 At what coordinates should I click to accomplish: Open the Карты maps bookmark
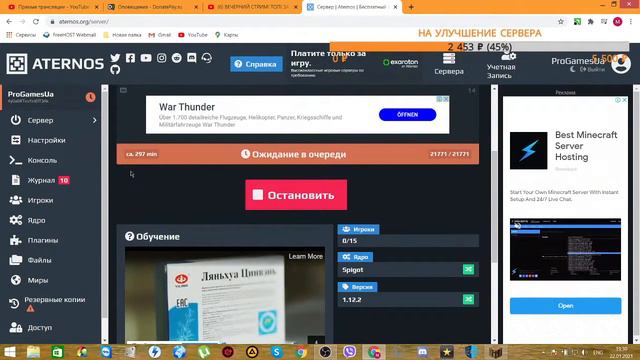tap(227, 35)
